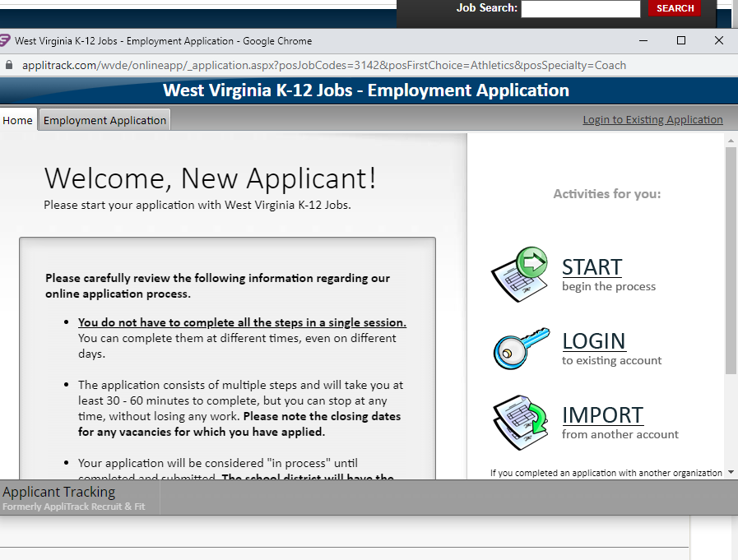Switch to the Employment Application tab
This screenshot has width=738, height=560.
pos(104,120)
